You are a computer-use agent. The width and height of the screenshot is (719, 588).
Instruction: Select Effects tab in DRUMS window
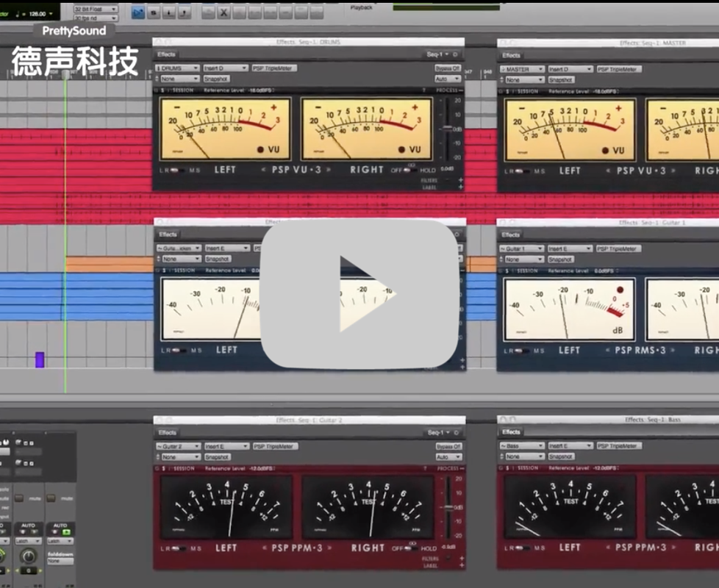click(x=166, y=54)
